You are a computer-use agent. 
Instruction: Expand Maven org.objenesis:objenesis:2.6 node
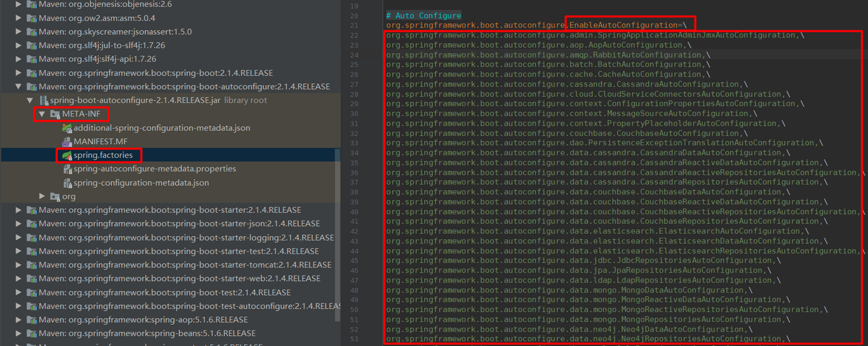(18, 4)
